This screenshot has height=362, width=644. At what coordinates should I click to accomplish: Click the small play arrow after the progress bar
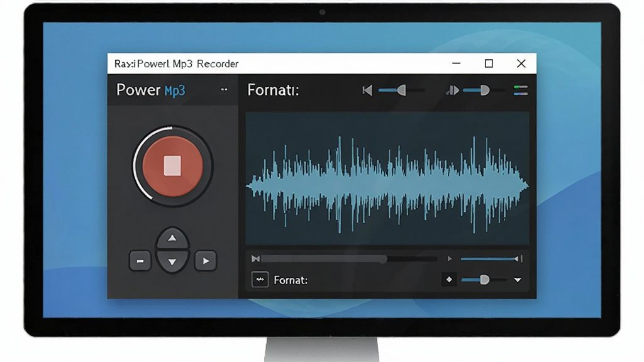pos(450,258)
